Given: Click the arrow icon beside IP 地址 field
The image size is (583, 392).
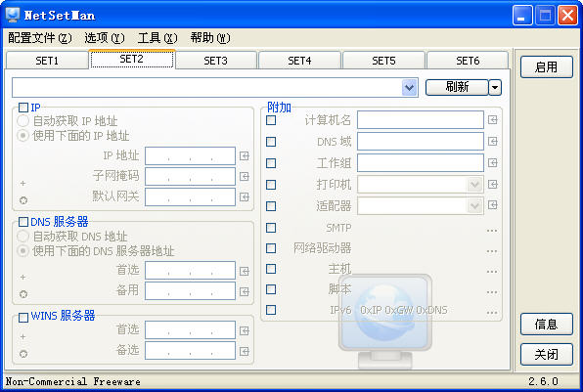Looking at the screenshot, I should 245,156.
